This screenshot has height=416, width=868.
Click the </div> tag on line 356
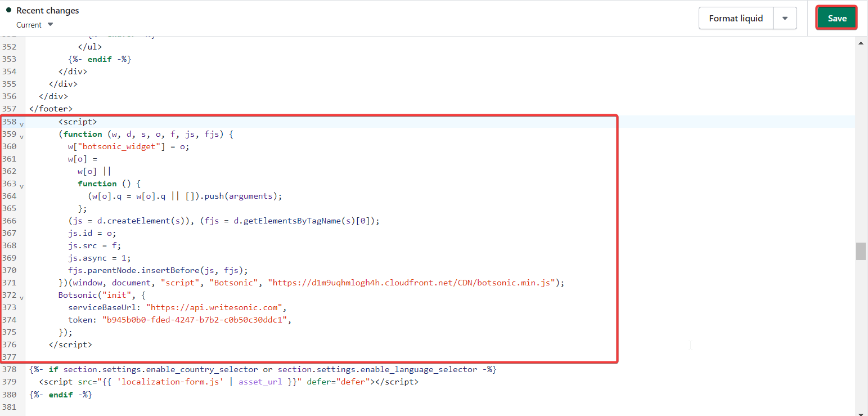(53, 96)
